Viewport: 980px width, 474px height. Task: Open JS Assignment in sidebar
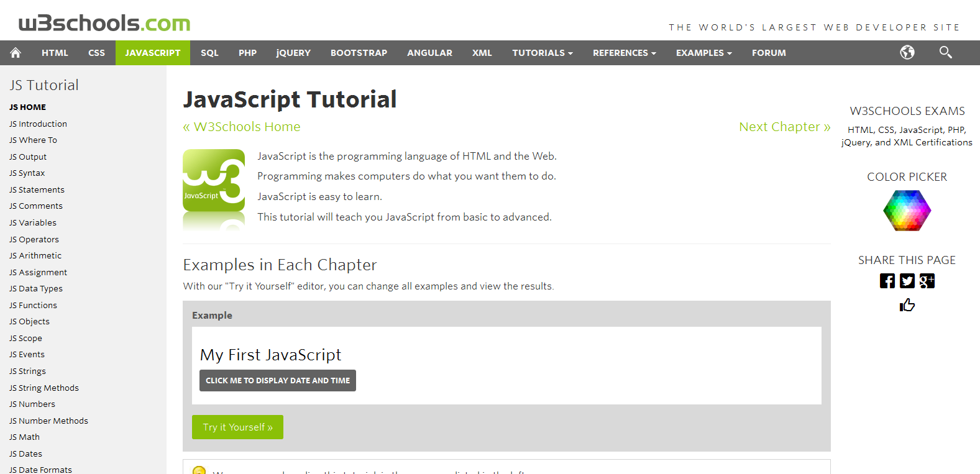pyautogui.click(x=38, y=272)
